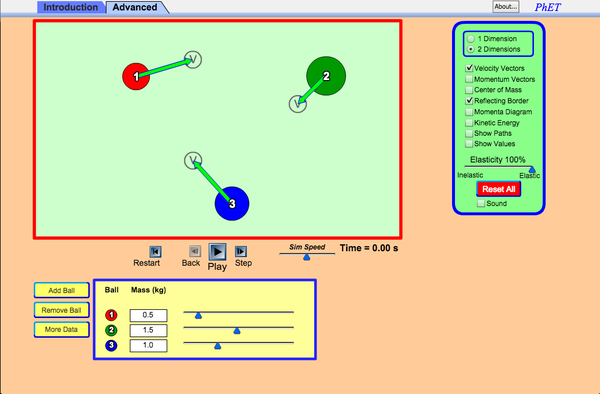
Task: Click the 'Time = 0.00 s' readout
Action: pos(369,248)
